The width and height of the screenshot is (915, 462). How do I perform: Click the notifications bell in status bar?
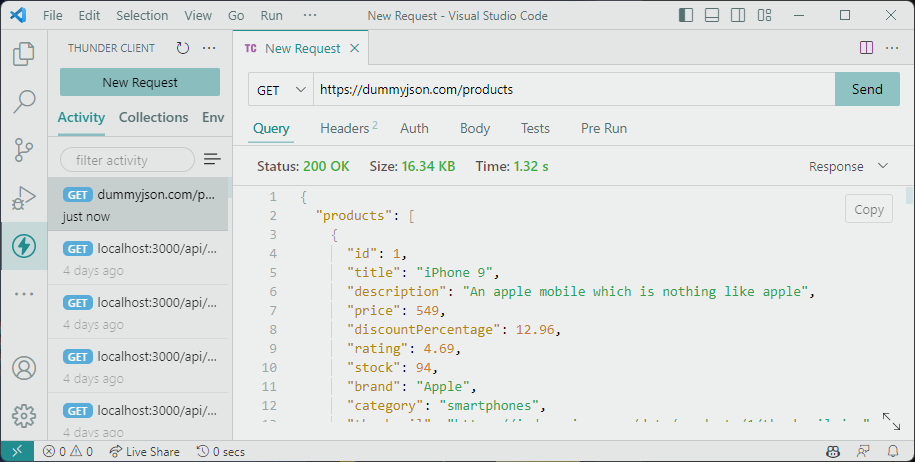pos(893,452)
